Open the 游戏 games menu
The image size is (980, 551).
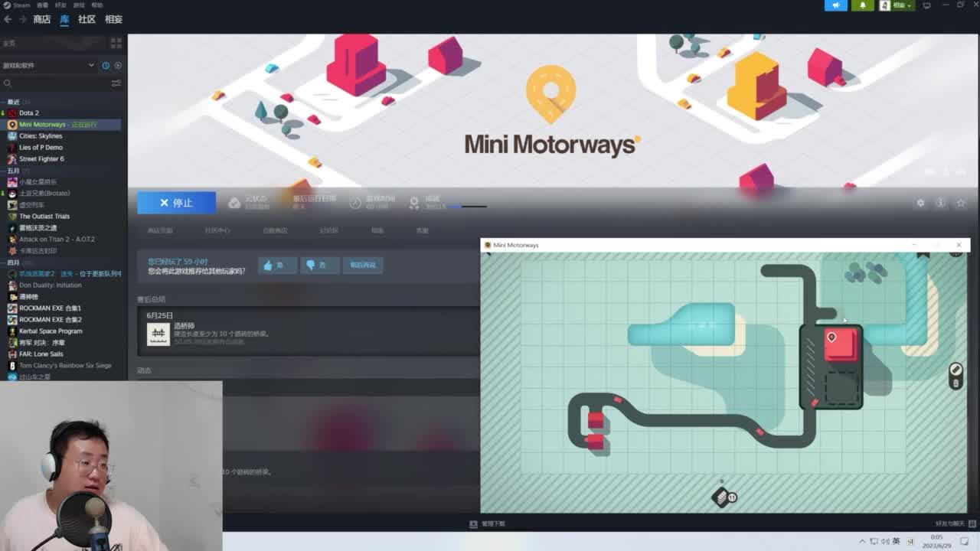tap(79, 5)
